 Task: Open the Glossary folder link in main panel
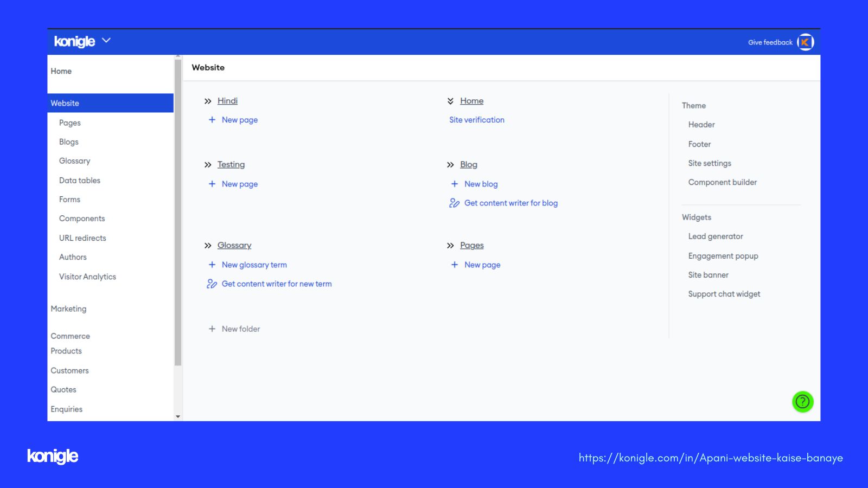tap(234, 245)
